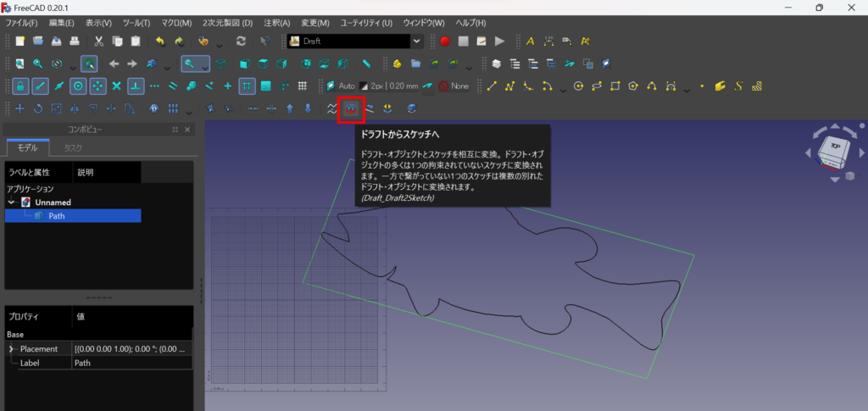Toggle Snap Grid
868x411 pixels.
[247, 86]
